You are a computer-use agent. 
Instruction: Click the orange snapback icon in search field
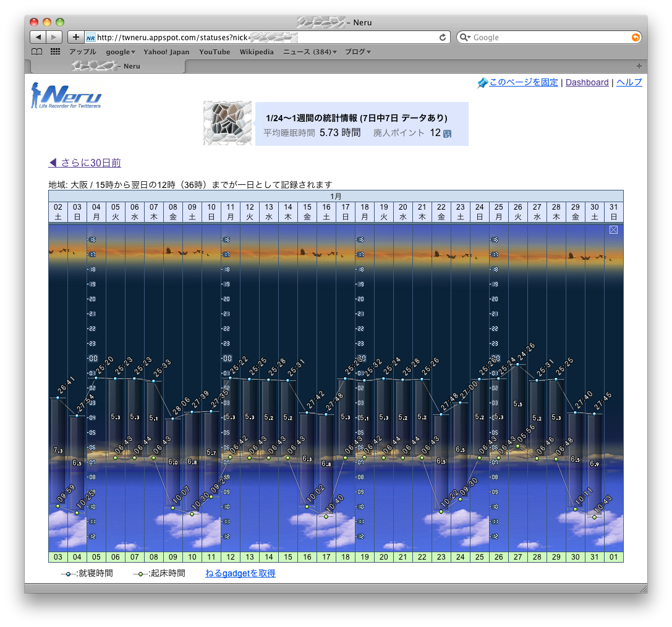click(x=636, y=38)
